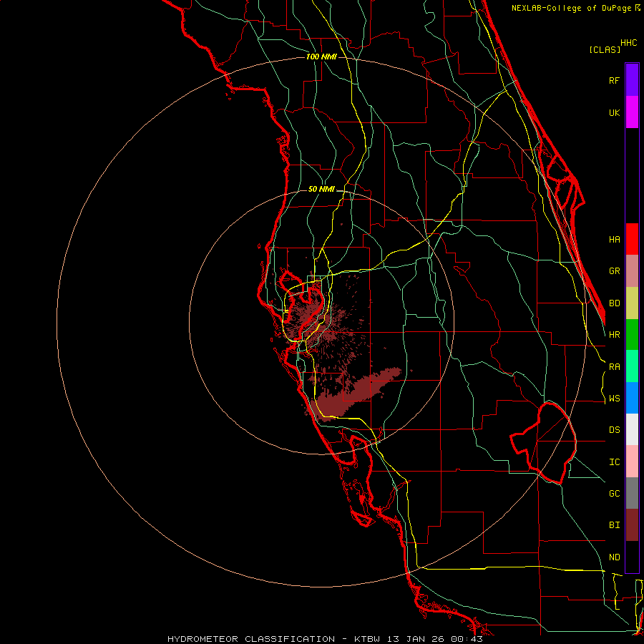The width and height of the screenshot is (644, 644).
Task: Click the UK magenta legend color swatch
Action: [632, 112]
